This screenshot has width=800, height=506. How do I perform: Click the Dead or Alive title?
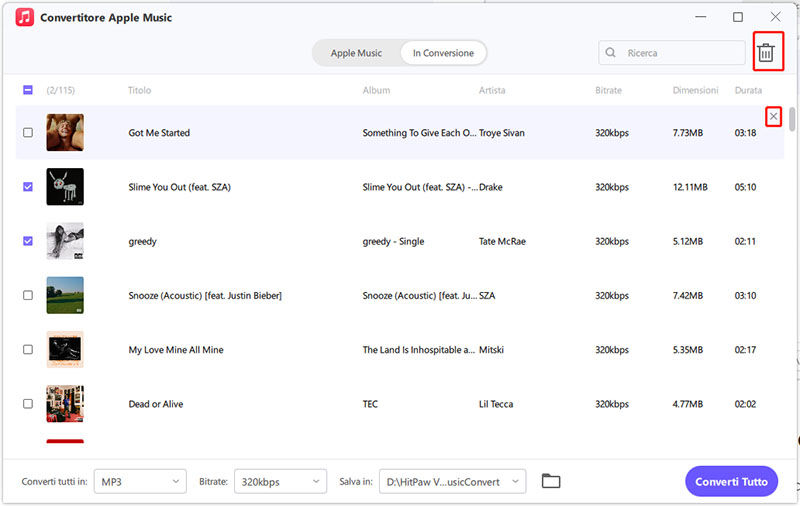coord(156,404)
